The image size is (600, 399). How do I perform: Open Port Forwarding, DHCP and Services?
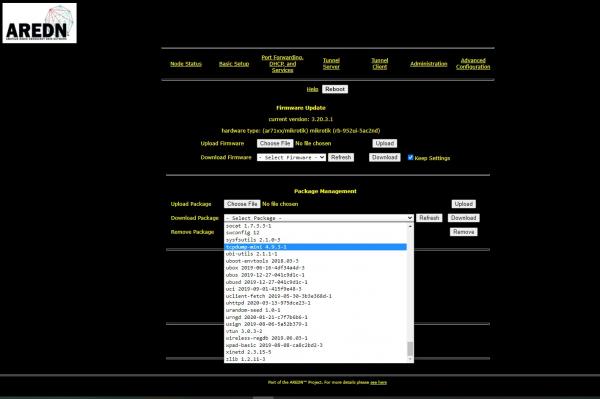pos(282,64)
